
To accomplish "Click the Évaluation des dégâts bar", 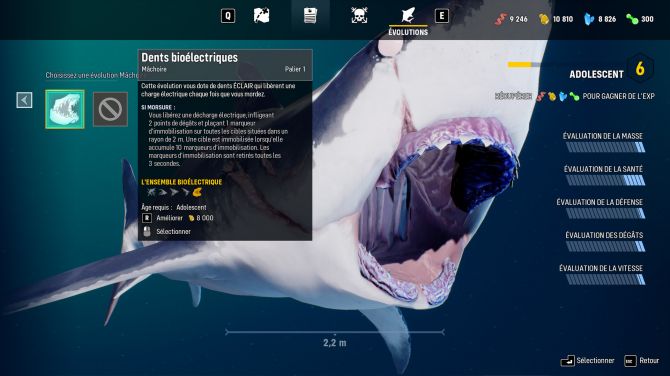I will click(x=605, y=246).
